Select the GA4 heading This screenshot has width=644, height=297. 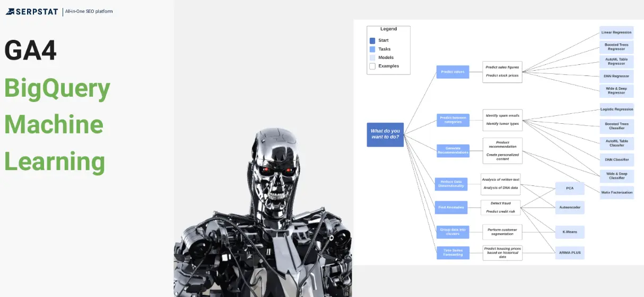(x=30, y=51)
